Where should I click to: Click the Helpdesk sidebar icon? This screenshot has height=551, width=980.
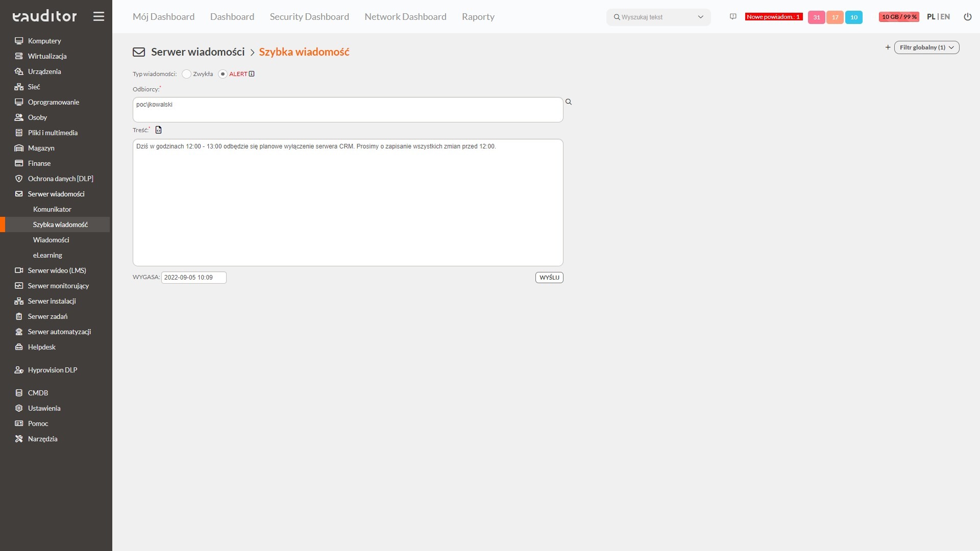19,347
